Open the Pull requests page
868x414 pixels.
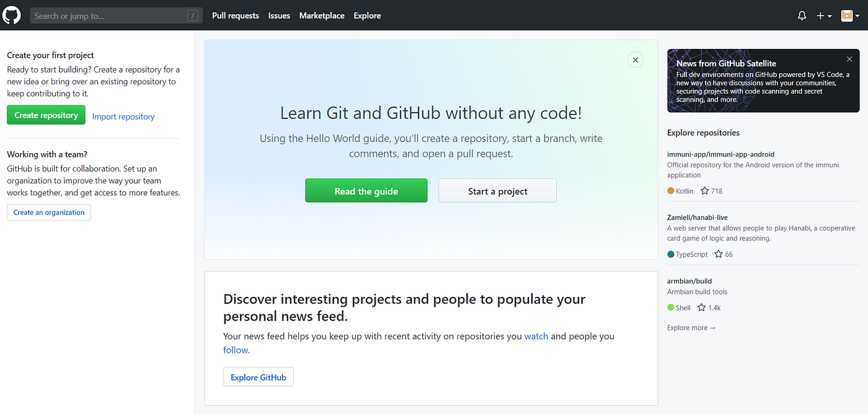(236, 15)
